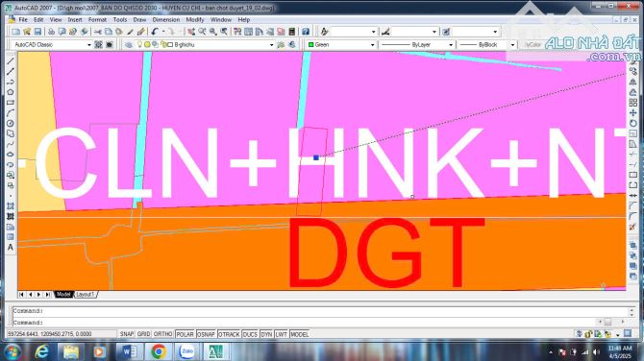Toggle LWT lineweight display
This screenshot has height=361, width=644.
point(281,334)
